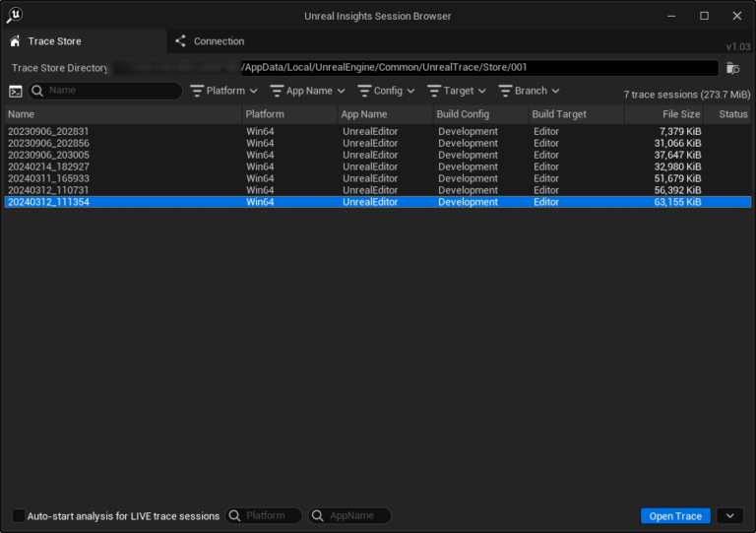Select the Trace Store tab
Screen dimensions: 756x533
(x=54, y=41)
